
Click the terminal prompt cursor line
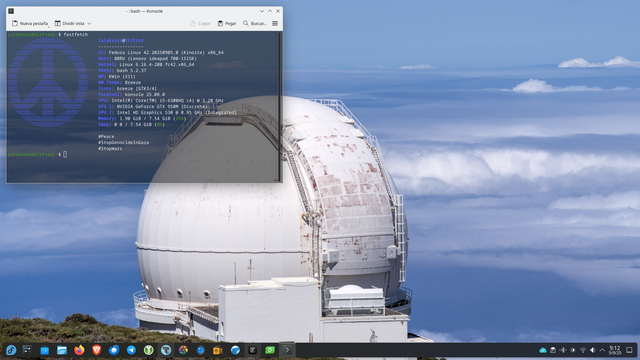(37, 154)
